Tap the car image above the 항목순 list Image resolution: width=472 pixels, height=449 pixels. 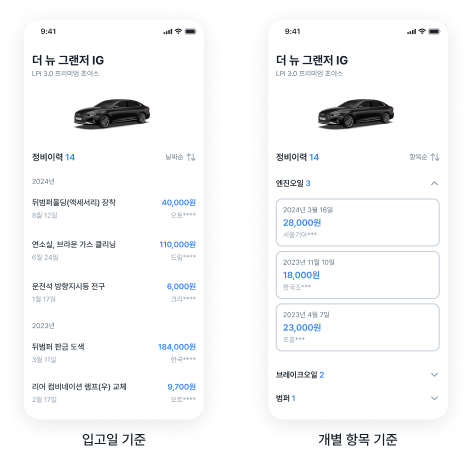pyautogui.click(x=356, y=113)
